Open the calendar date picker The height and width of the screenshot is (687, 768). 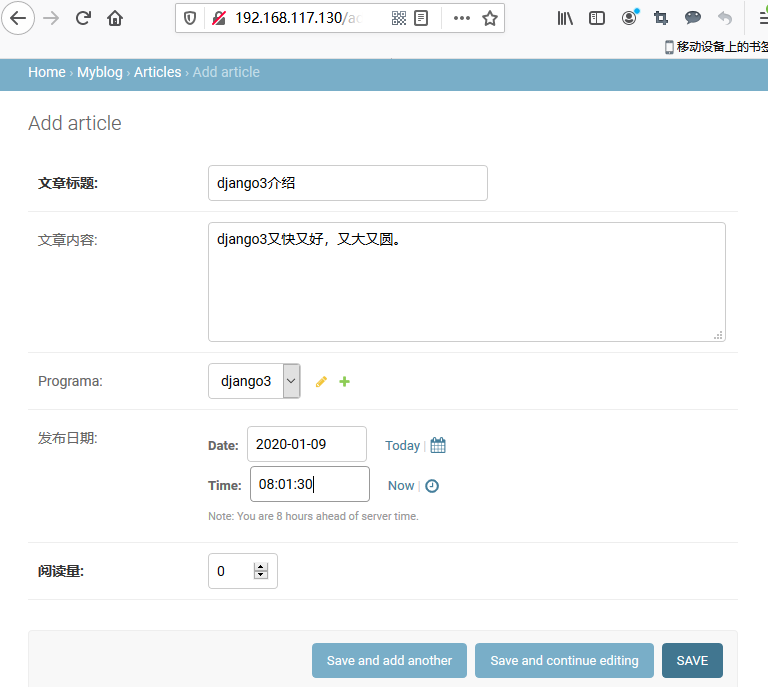(x=438, y=445)
